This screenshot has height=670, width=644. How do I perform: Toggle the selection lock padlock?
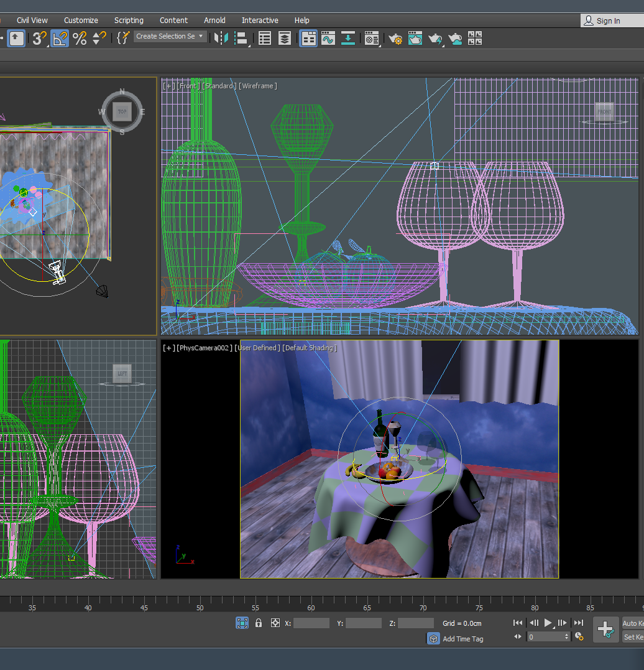coord(259,623)
